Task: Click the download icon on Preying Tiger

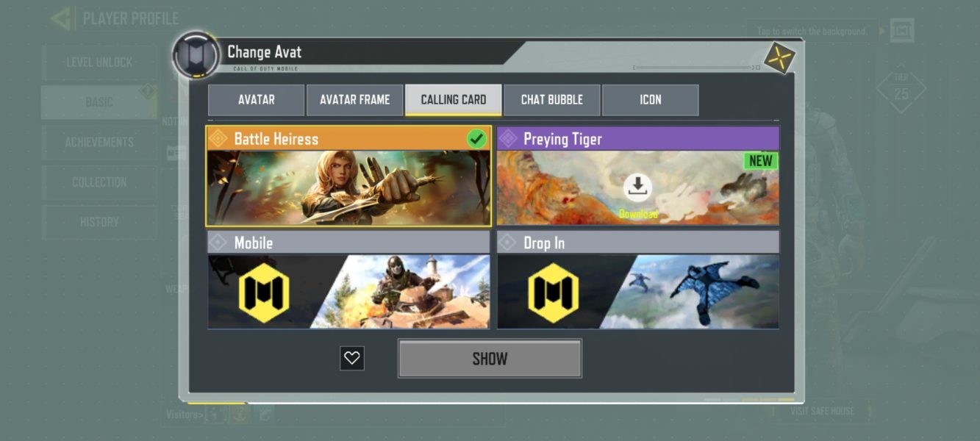Action: (x=638, y=188)
